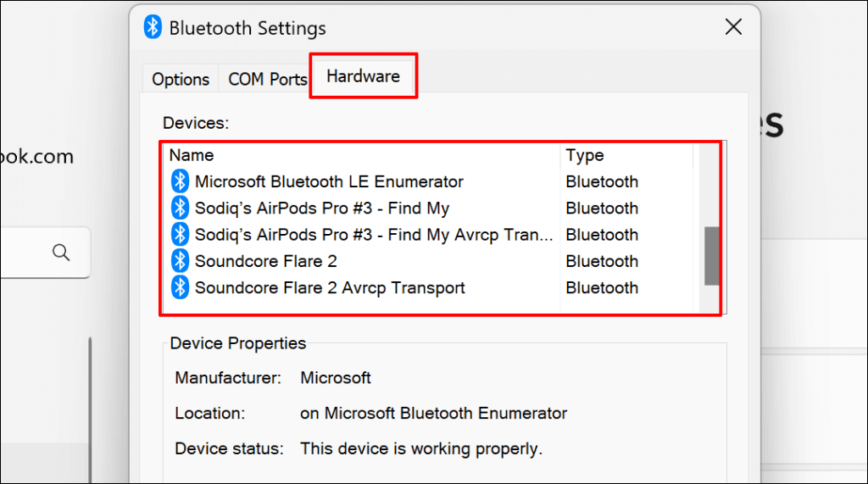
Task: Click Bluetooth icon beside Microsoft Bluetooth LE Enumerator
Action: [x=180, y=181]
